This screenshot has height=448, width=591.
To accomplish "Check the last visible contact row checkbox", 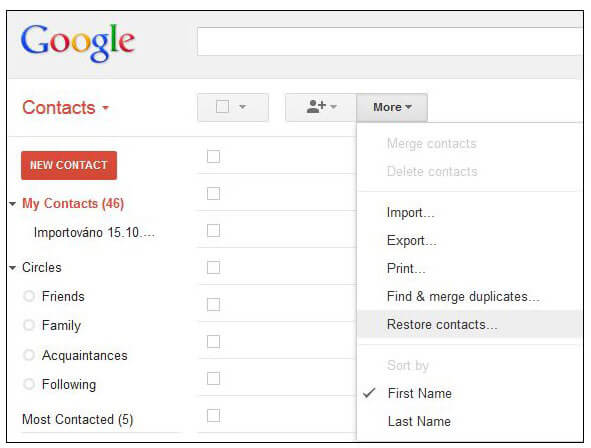I will pos(213,416).
